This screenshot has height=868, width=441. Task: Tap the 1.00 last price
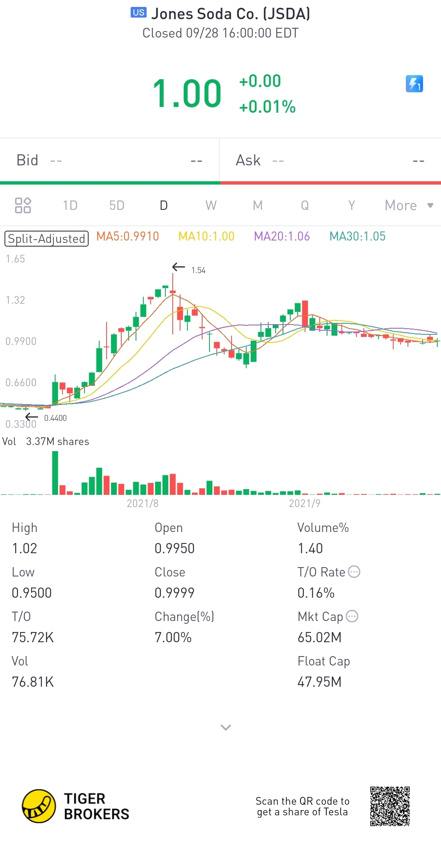point(187,94)
